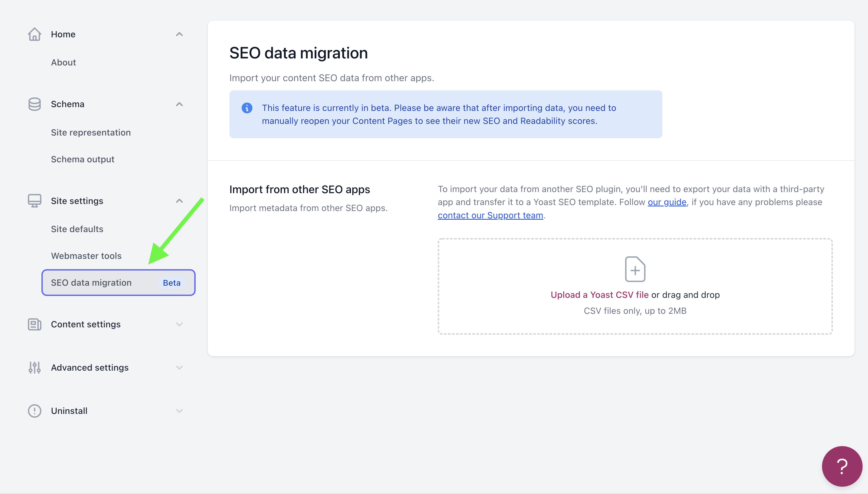The image size is (868, 494).
Task: Collapse the Home section chevron
Action: pos(179,34)
